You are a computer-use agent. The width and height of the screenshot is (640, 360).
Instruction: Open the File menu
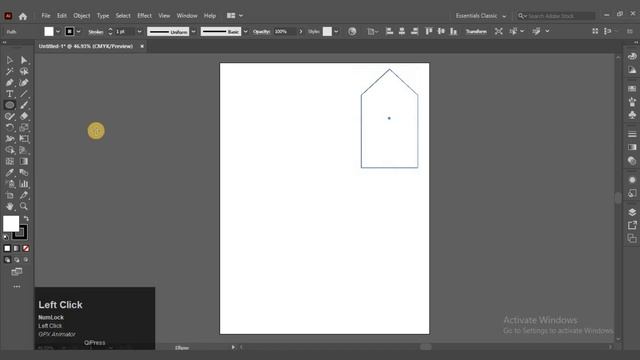(46, 16)
